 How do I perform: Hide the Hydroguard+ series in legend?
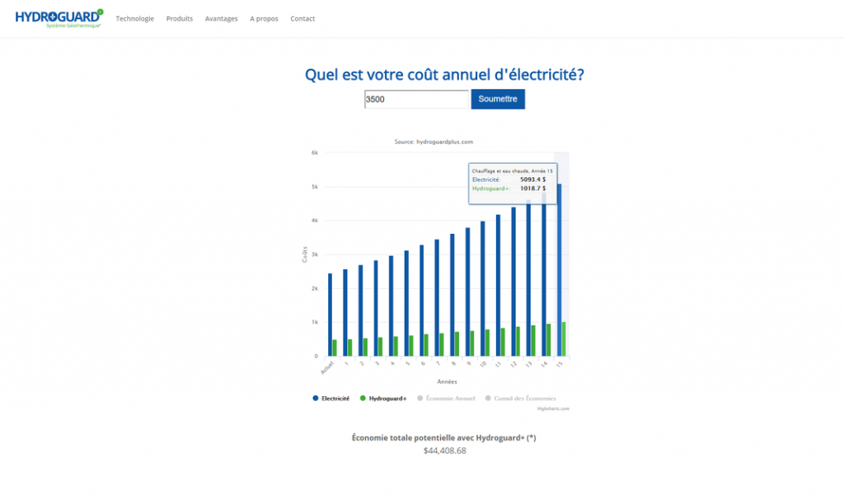387,399
